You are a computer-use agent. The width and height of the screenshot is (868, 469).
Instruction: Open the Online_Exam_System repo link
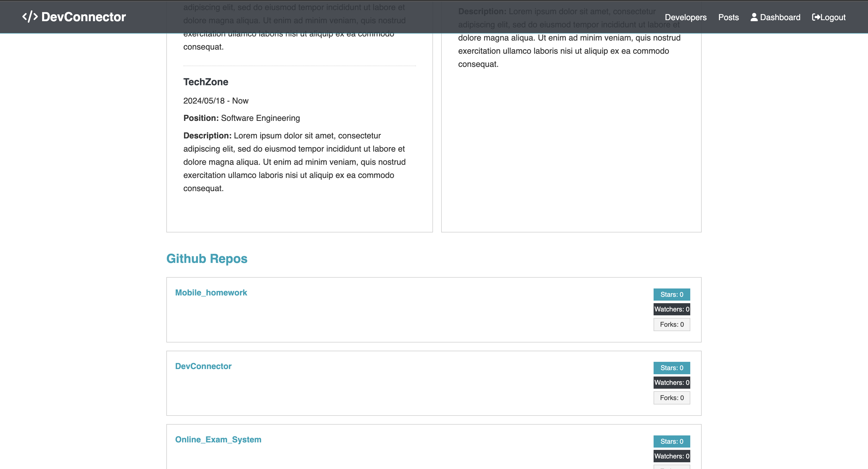218,439
